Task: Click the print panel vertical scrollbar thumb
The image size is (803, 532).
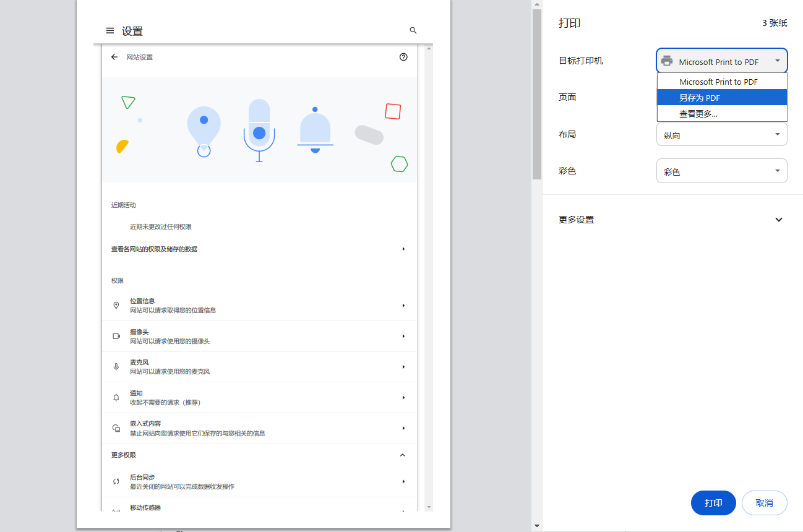Action: point(537,95)
